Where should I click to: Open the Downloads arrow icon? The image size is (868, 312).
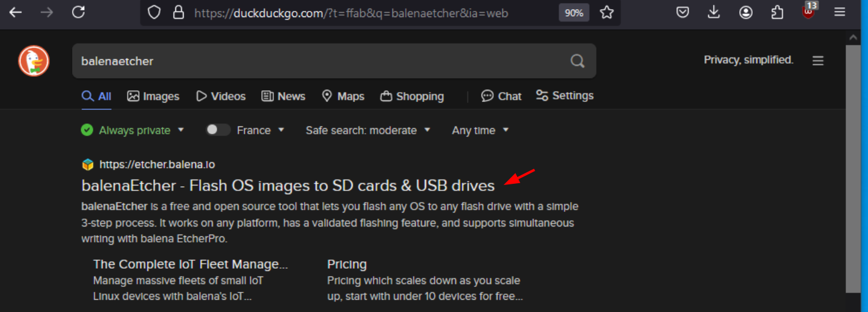[x=714, y=12]
